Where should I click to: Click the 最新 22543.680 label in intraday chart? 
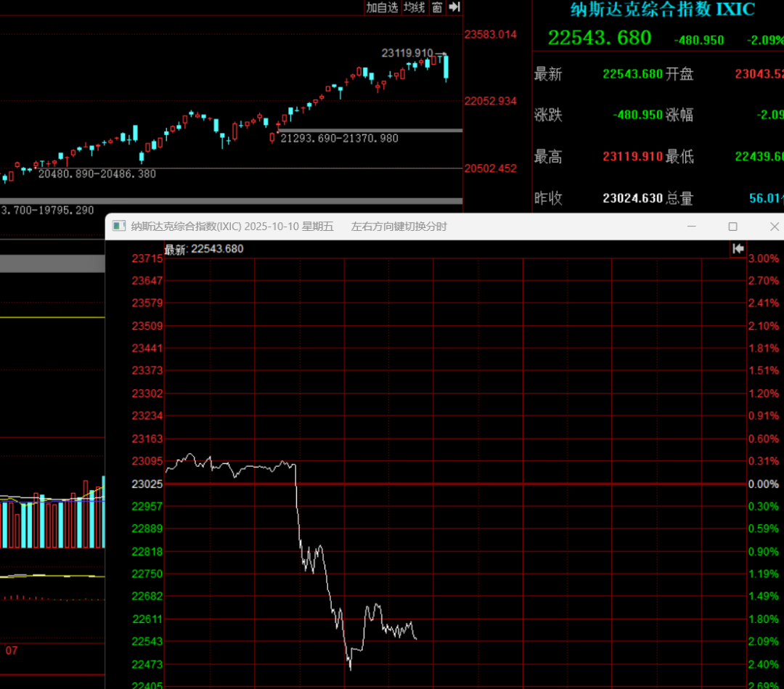[x=204, y=249]
